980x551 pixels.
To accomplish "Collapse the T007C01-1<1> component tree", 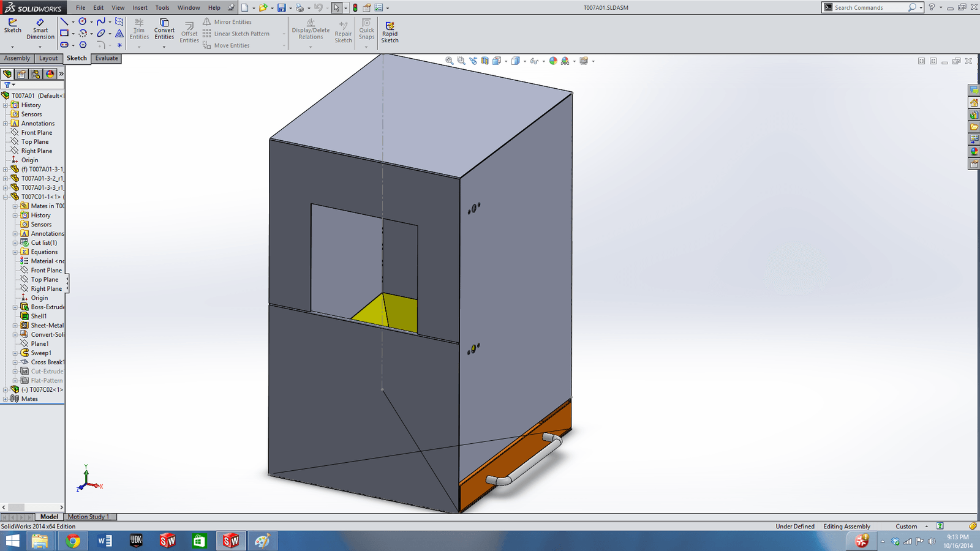I will tap(6, 197).
